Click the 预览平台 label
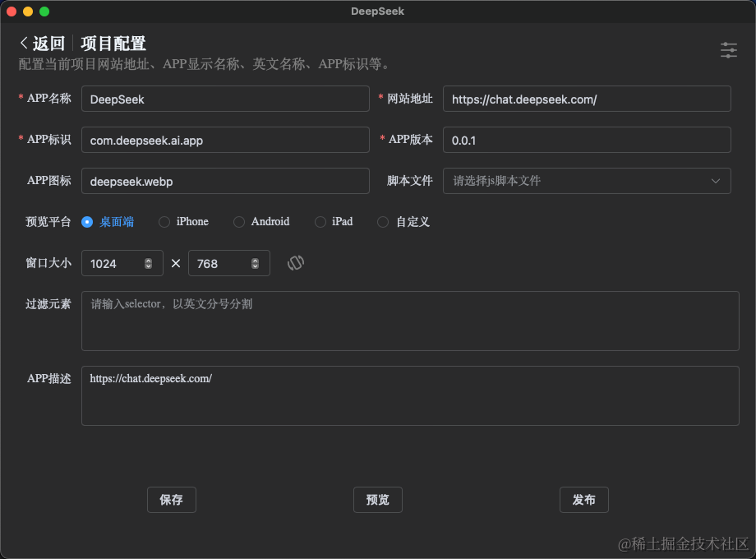The height and width of the screenshot is (559, 756). (48, 222)
